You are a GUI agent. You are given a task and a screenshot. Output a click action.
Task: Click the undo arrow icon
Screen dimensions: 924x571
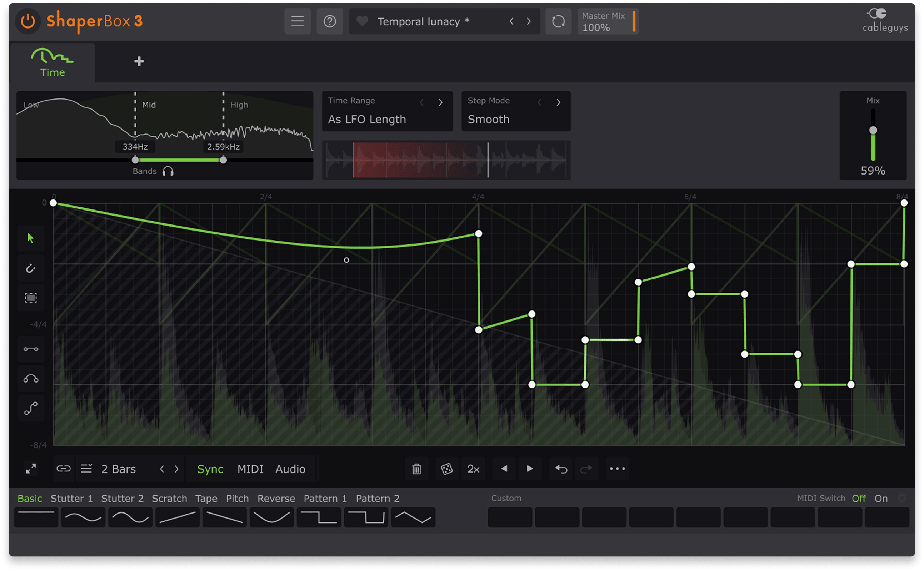(x=561, y=469)
